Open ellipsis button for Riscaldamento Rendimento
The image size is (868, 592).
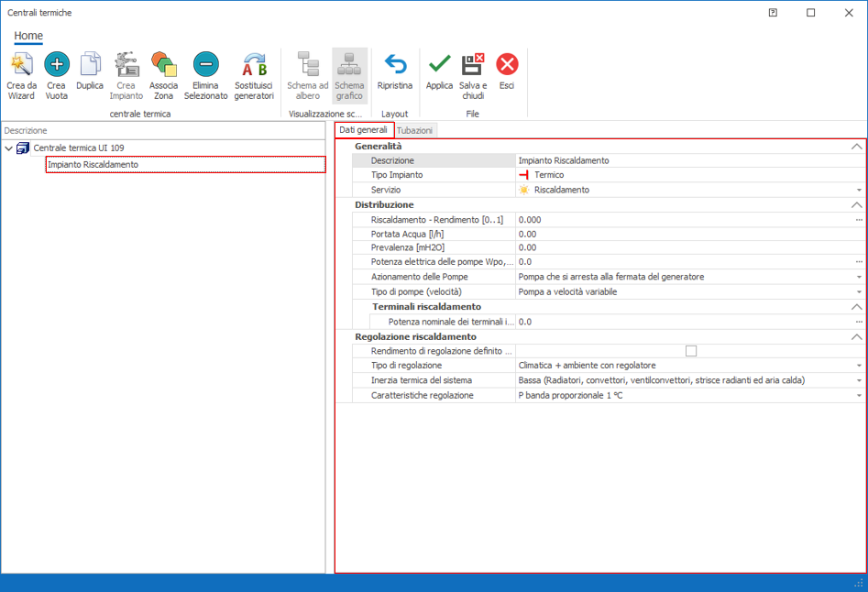click(x=859, y=220)
